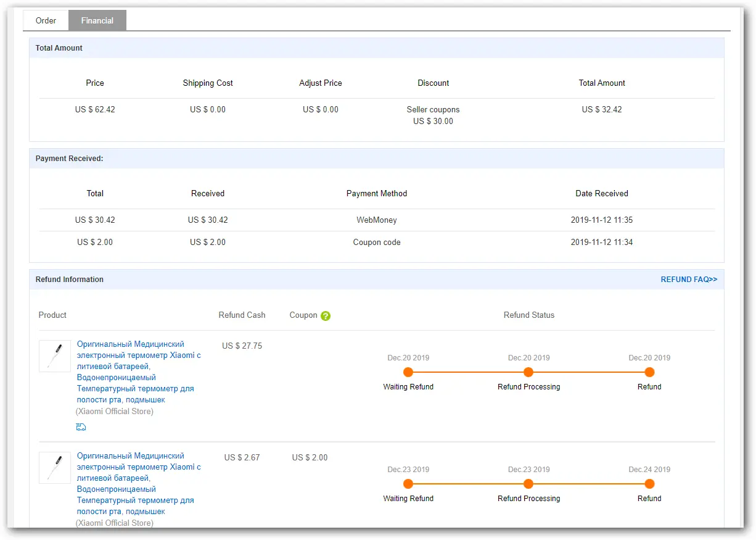Click first refund's Waiting Refund status dot
This screenshot has height=540, width=756.
(x=408, y=372)
